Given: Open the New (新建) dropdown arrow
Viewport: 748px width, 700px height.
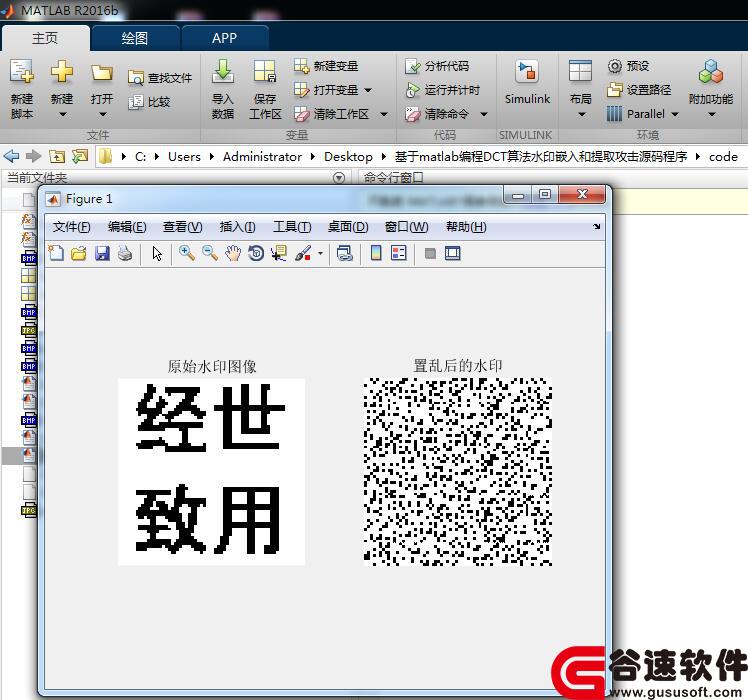Looking at the screenshot, I should [62, 115].
